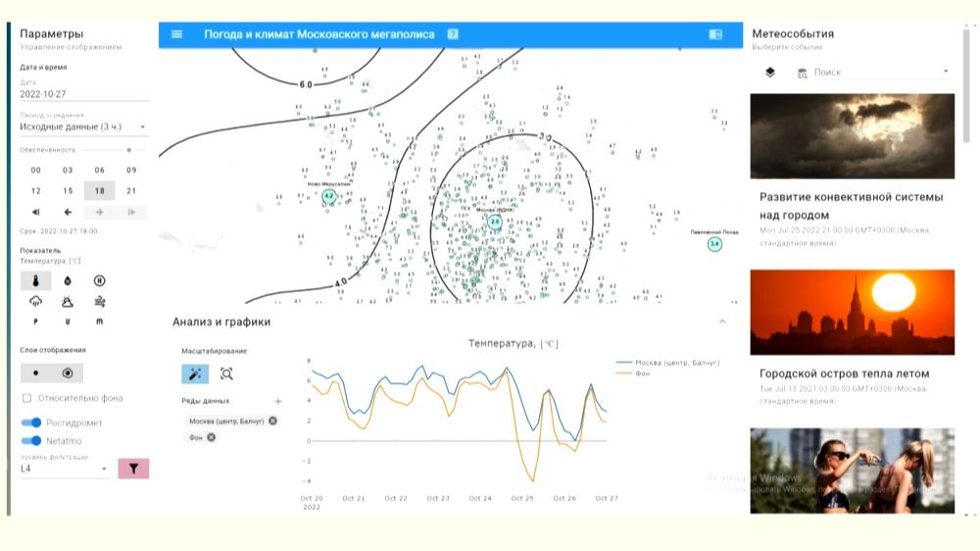The height and width of the screenshot is (551, 980).
Task: Jump to the last time step
Action: click(131, 212)
